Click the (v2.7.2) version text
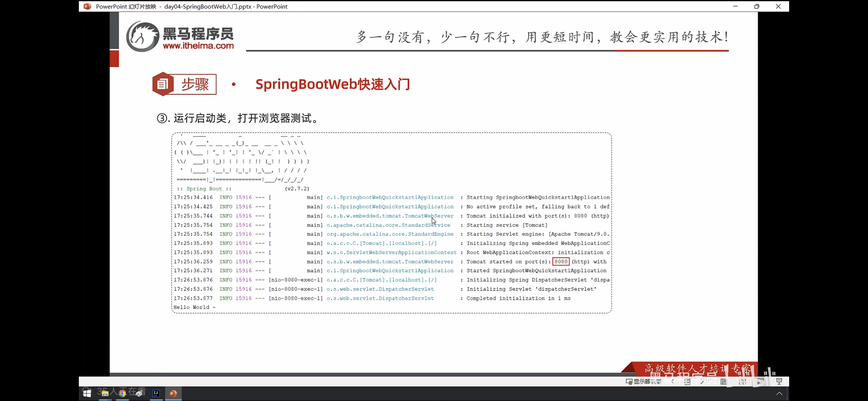868x401 pixels. pyautogui.click(x=297, y=189)
